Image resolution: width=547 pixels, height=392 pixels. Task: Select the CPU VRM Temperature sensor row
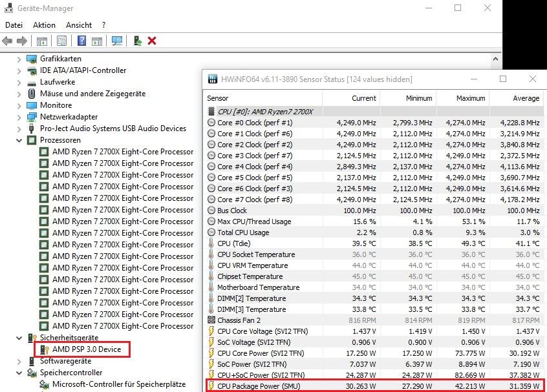pos(374,265)
